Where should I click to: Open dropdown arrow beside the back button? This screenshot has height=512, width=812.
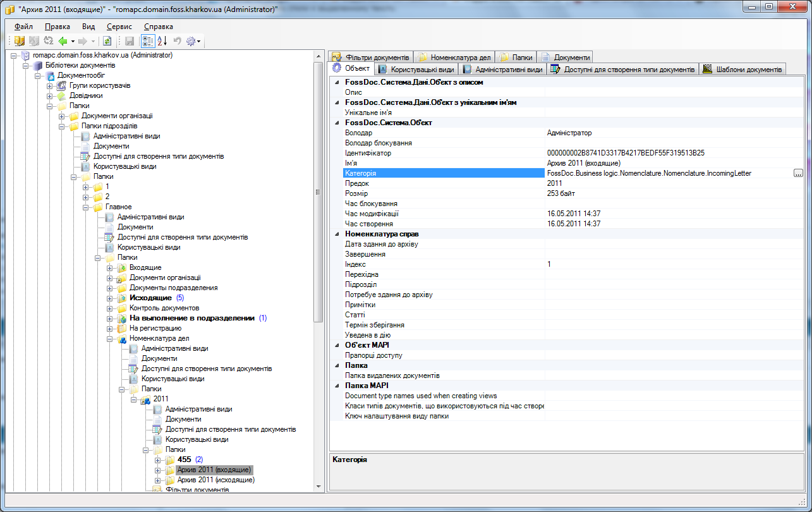[x=73, y=41]
